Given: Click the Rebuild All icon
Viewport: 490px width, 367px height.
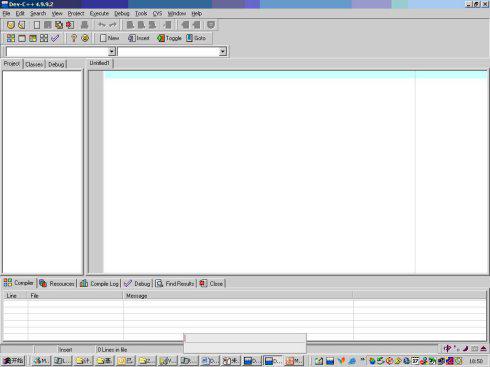Looking at the screenshot, I should click(x=44, y=38).
